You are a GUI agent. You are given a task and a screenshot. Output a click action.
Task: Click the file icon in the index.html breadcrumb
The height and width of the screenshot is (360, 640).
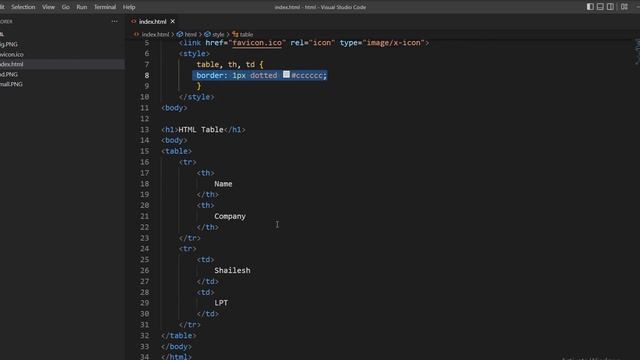tap(136, 34)
